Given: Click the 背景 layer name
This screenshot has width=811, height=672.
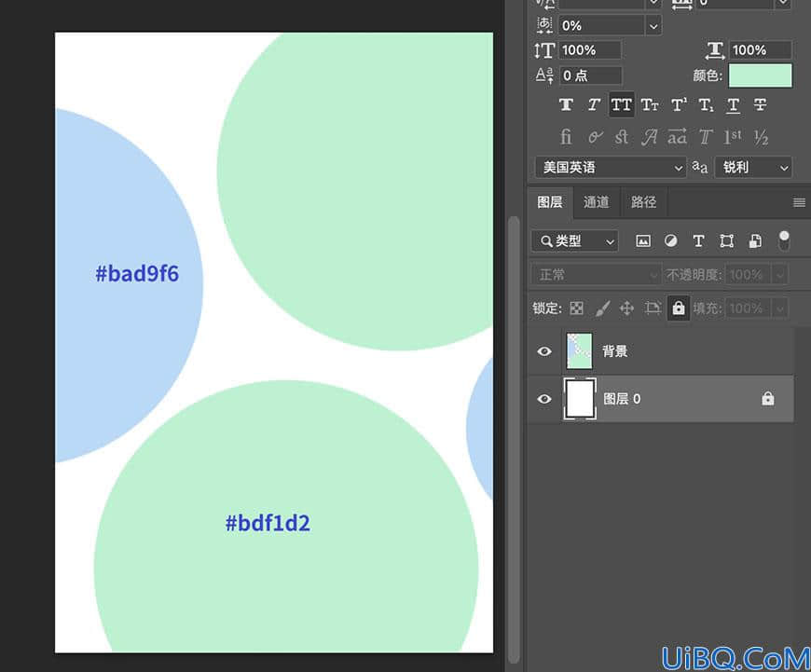Looking at the screenshot, I should [614, 351].
